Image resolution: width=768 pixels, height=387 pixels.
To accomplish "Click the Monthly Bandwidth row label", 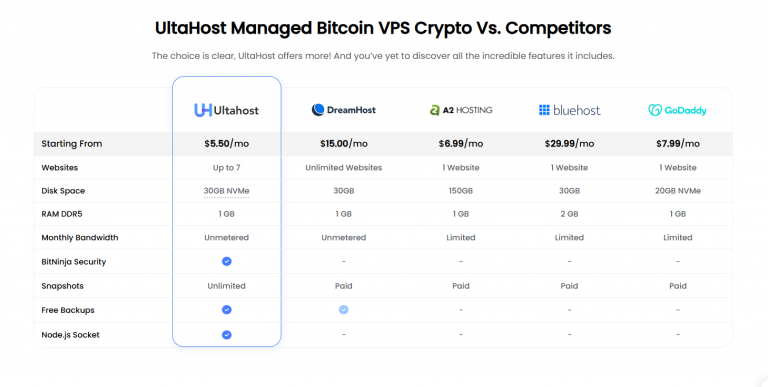I will click(79, 238).
